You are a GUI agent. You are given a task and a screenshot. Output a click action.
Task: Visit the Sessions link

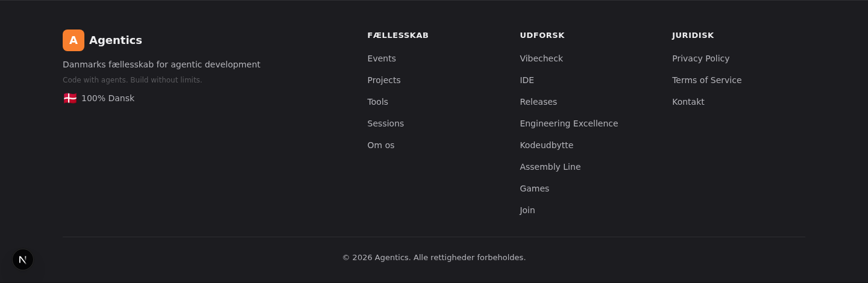click(x=386, y=123)
